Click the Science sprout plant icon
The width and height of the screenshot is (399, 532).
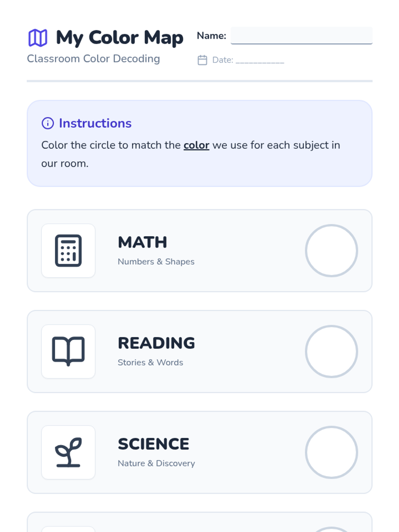68,452
